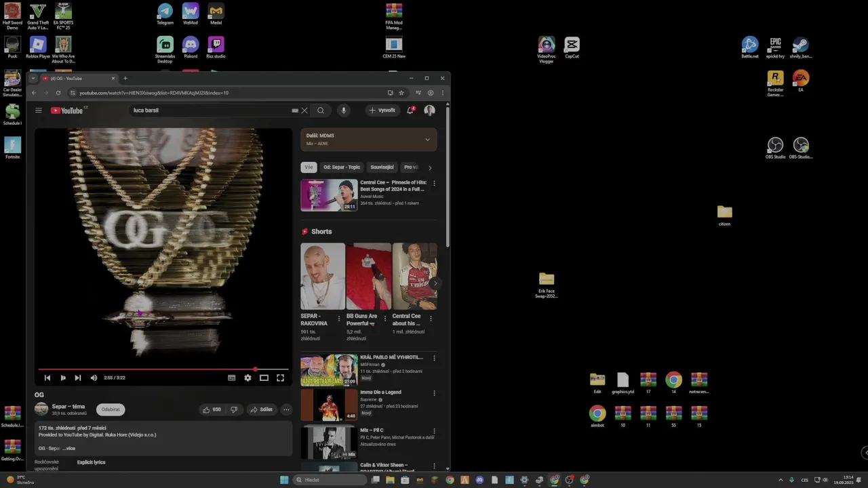Open Chrome three-dot menu

pyautogui.click(x=443, y=93)
